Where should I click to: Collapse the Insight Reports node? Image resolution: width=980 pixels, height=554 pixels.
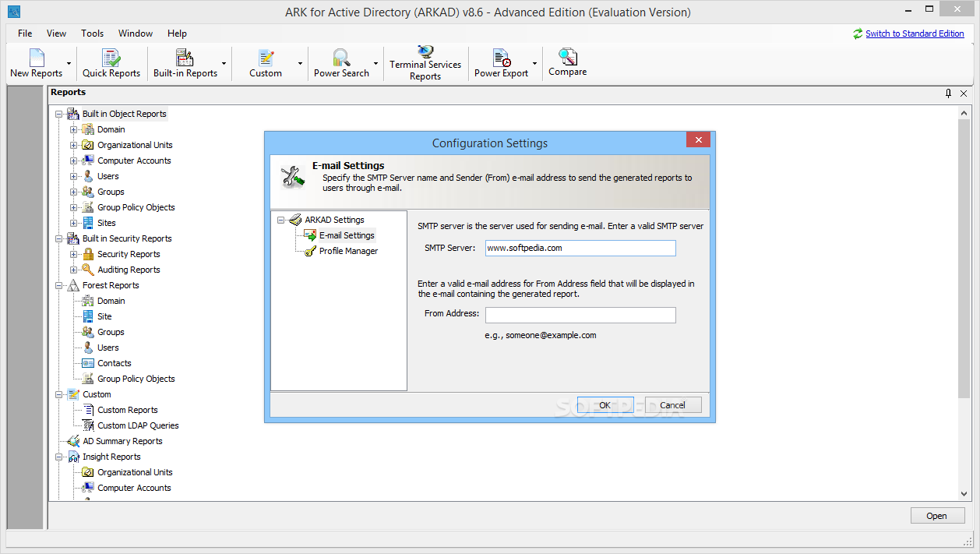(58, 457)
